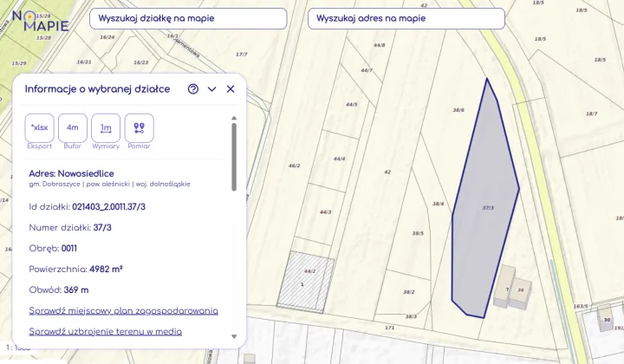Activate the 4m Bufor tool
The height and width of the screenshot is (364, 624).
[73, 127]
